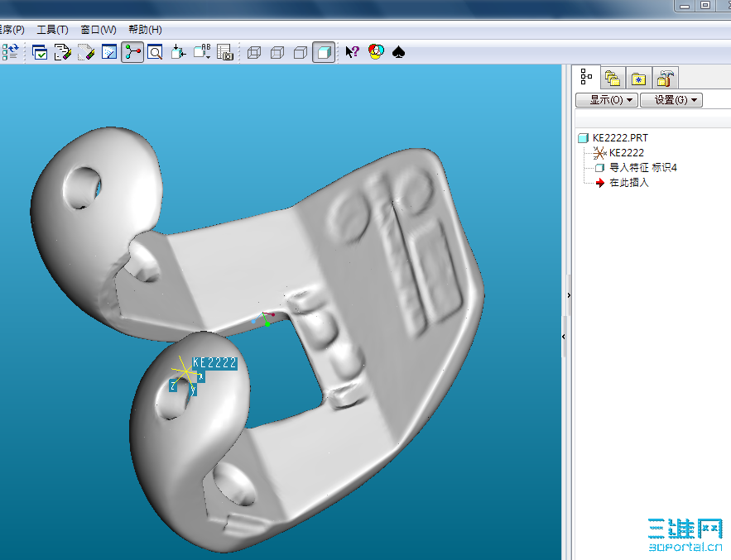Screen dimensions: 731x560
Task: Open the 帮助(H) menu
Action: point(145,30)
